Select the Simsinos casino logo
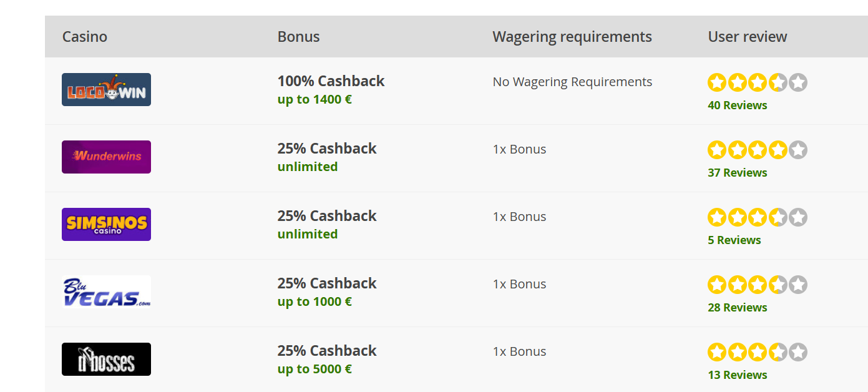The width and height of the screenshot is (868, 392). 106,224
